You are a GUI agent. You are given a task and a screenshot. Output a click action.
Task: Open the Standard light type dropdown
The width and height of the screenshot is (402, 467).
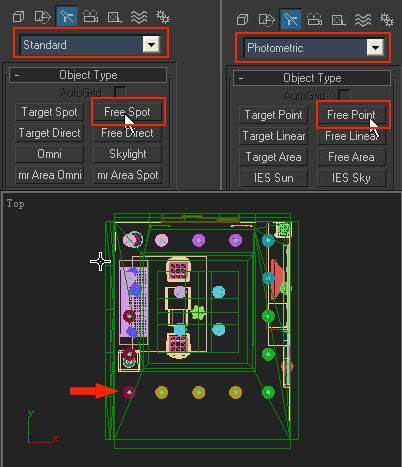[x=151, y=44]
